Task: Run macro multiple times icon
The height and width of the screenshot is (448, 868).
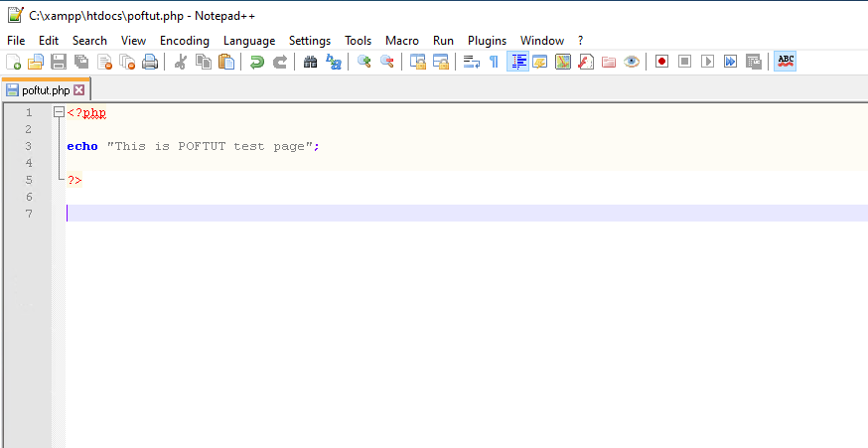Action: coord(731,62)
